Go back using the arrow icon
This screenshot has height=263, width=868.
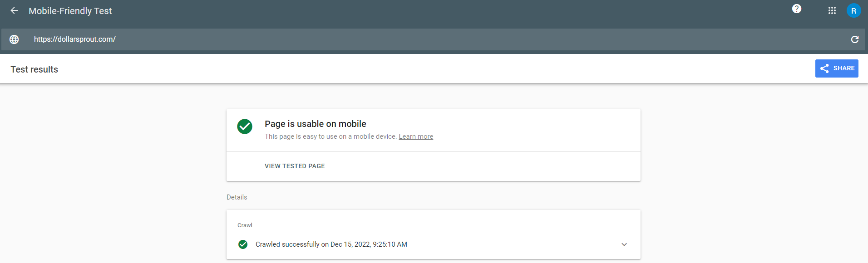click(x=14, y=10)
